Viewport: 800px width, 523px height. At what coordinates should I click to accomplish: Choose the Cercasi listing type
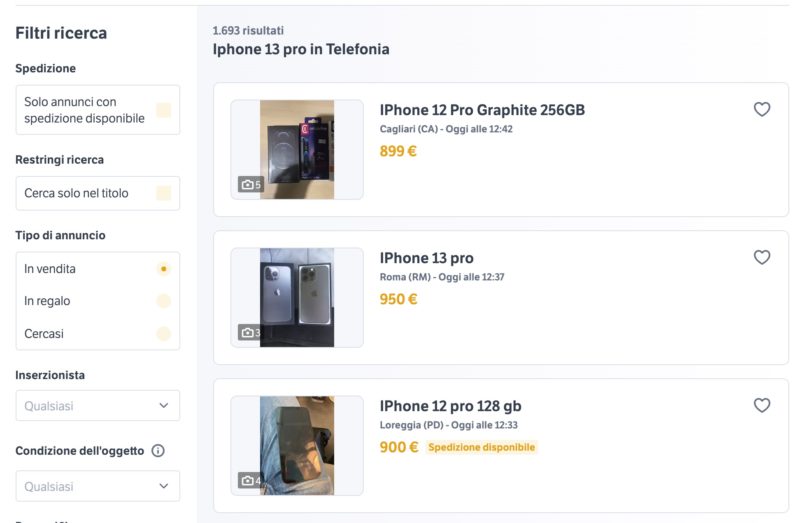pyautogui.click(x=163, y=333)
